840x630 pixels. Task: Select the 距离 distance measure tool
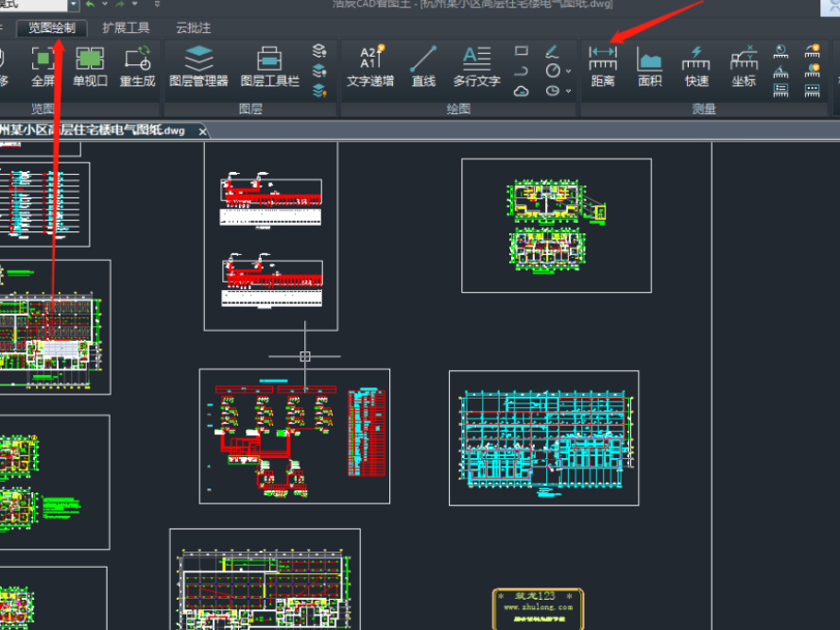603,66
